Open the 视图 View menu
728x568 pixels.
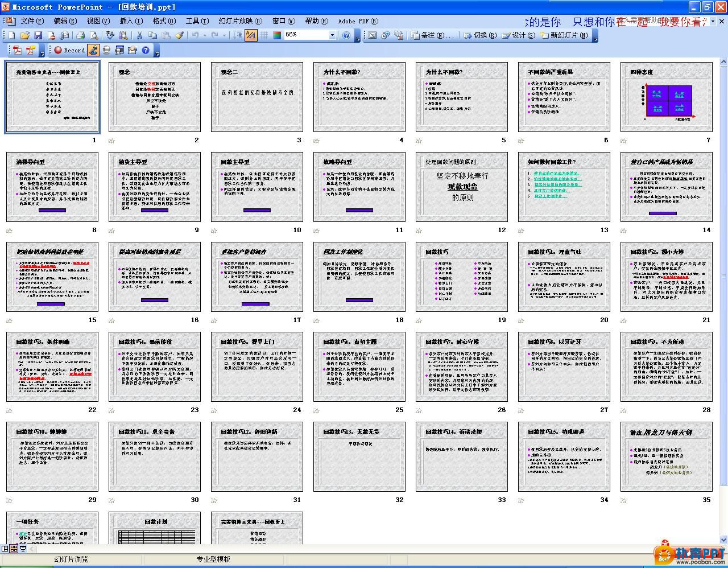98,21
